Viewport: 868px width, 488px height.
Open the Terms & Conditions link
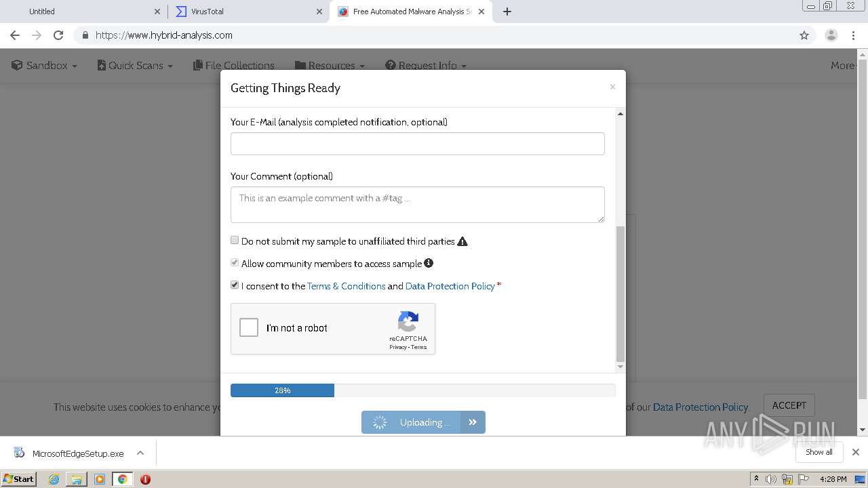[x=346, y=286]
